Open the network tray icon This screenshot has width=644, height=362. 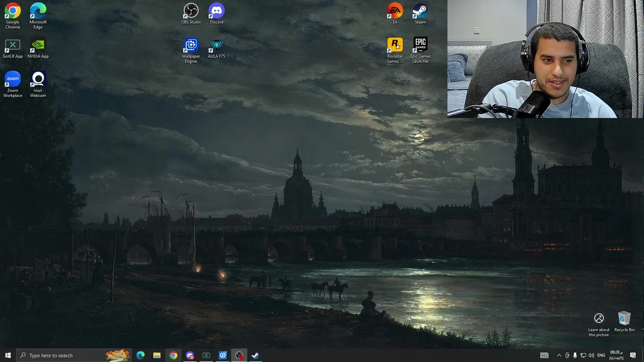click(x=583, y=355)
